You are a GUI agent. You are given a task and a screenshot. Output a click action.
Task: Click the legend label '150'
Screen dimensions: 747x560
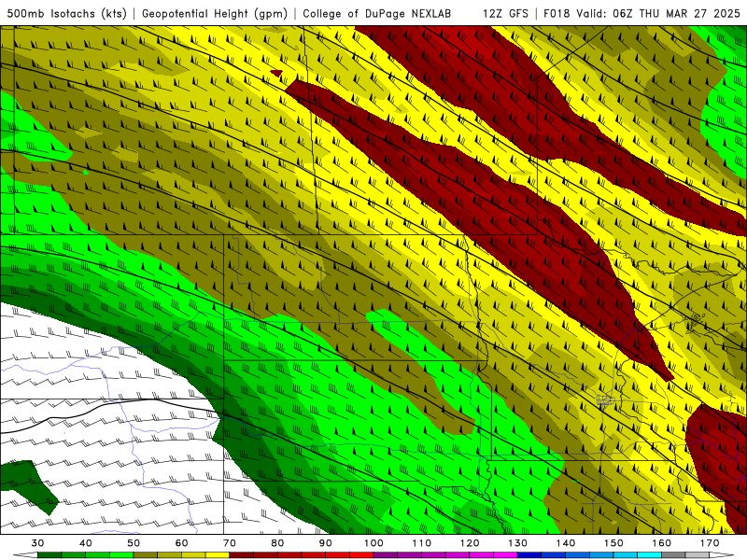tap(613, 543)
